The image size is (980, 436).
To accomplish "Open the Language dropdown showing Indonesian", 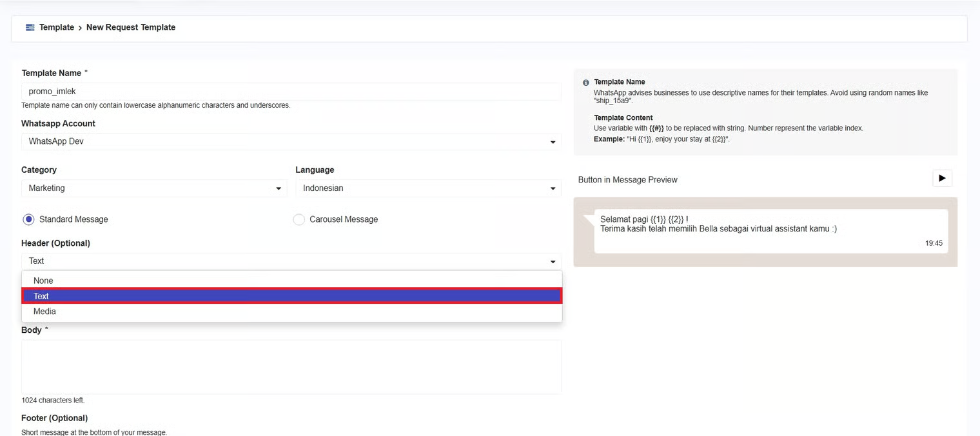I will (x=428, y=188).
